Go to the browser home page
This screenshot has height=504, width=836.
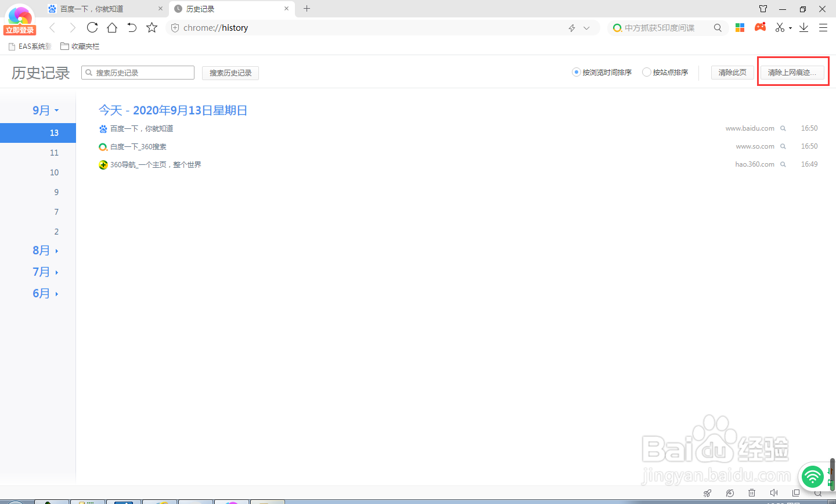112,27
